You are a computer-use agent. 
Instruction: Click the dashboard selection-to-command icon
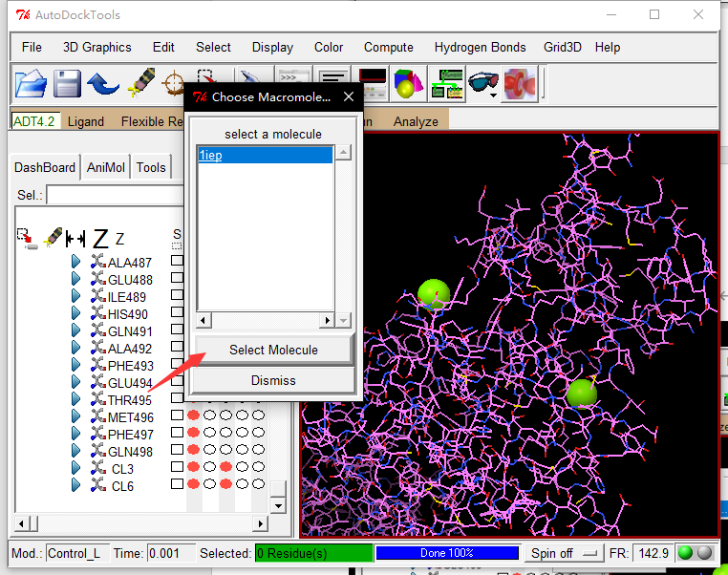(28, 239)
